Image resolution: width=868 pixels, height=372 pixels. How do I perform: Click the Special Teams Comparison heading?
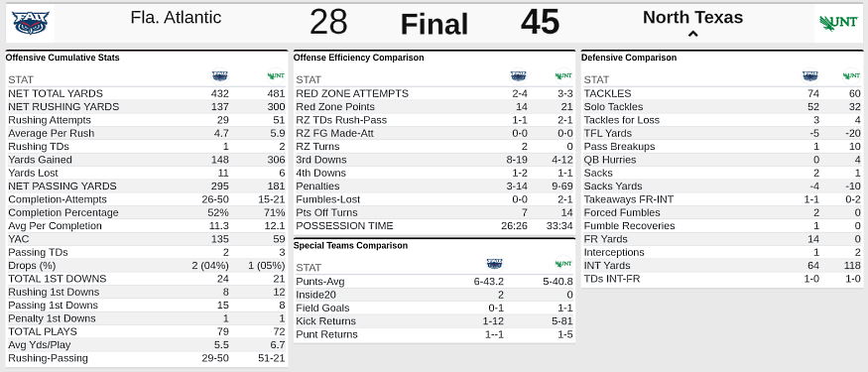[x=350, y=245]
